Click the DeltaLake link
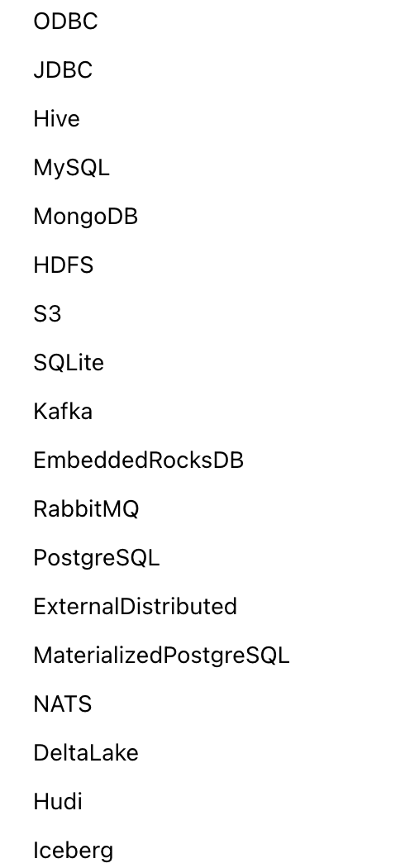 point(86,752)
